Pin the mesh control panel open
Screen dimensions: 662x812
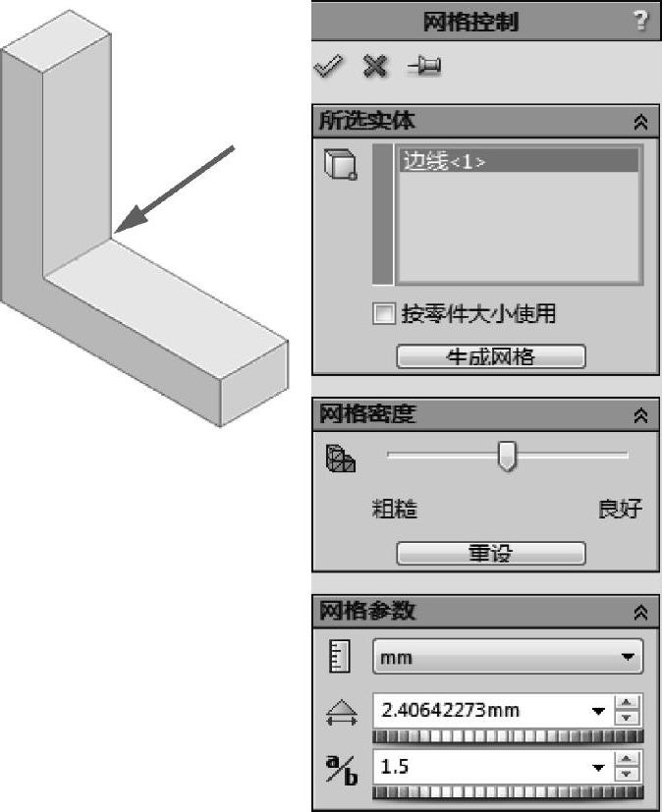point(424,67)
